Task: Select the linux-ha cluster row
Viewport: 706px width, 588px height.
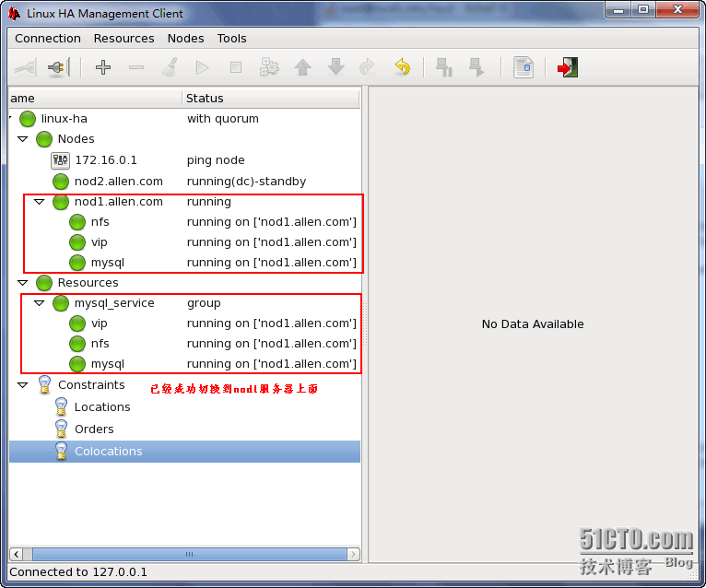Action: (184, 119)
